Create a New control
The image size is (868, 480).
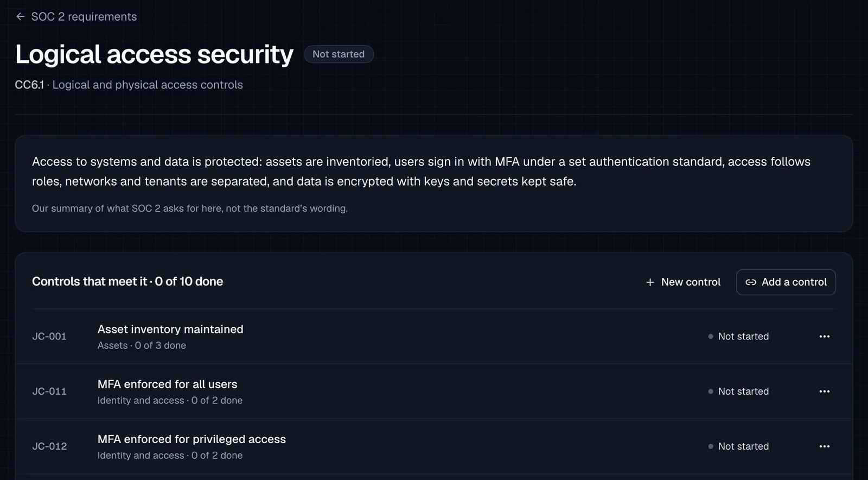(683, 282)
